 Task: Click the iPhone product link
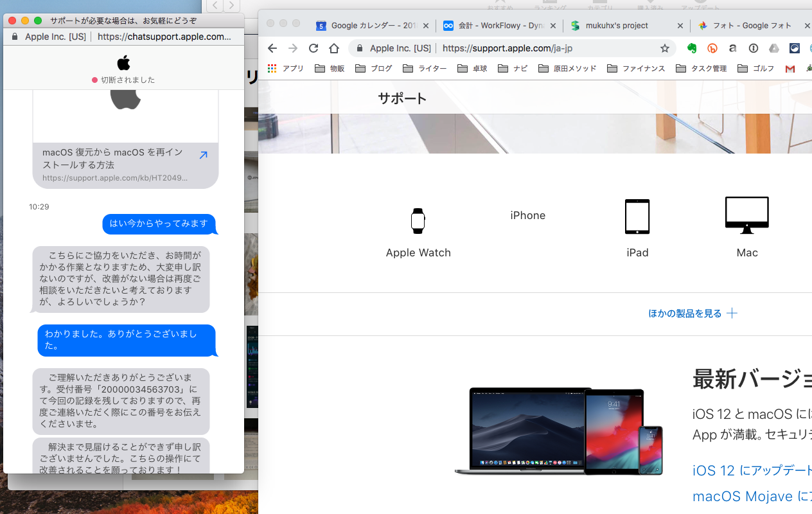pos(528,215)
